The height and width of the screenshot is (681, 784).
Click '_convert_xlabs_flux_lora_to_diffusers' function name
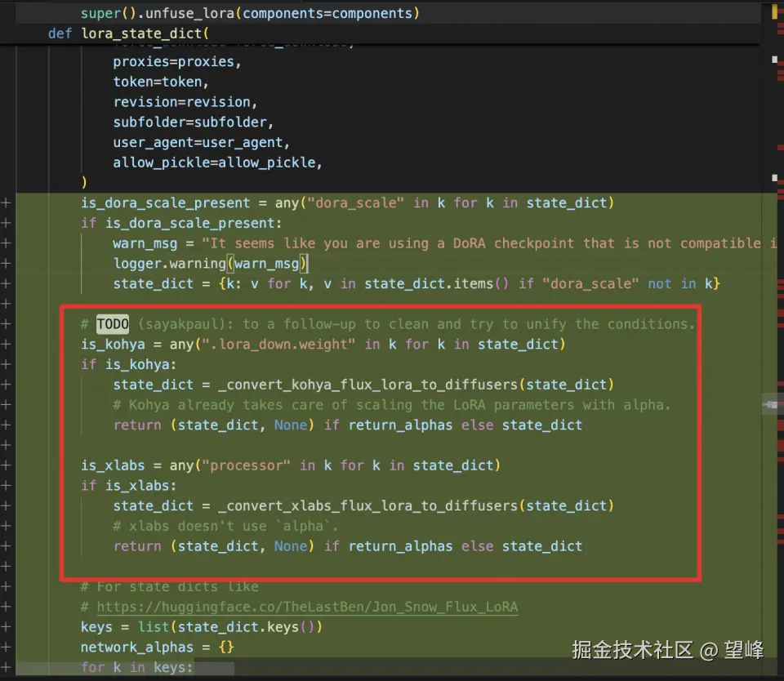[368, 506]
